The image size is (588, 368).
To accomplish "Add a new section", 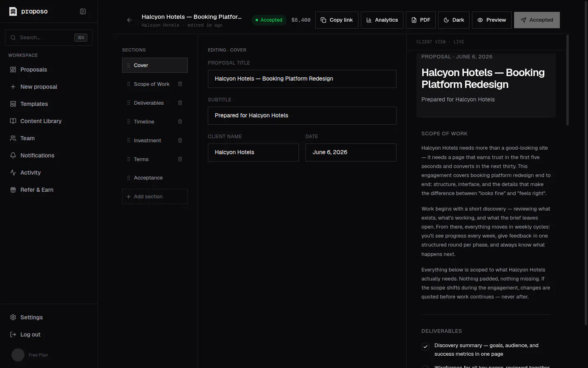I will click(155, 197).
